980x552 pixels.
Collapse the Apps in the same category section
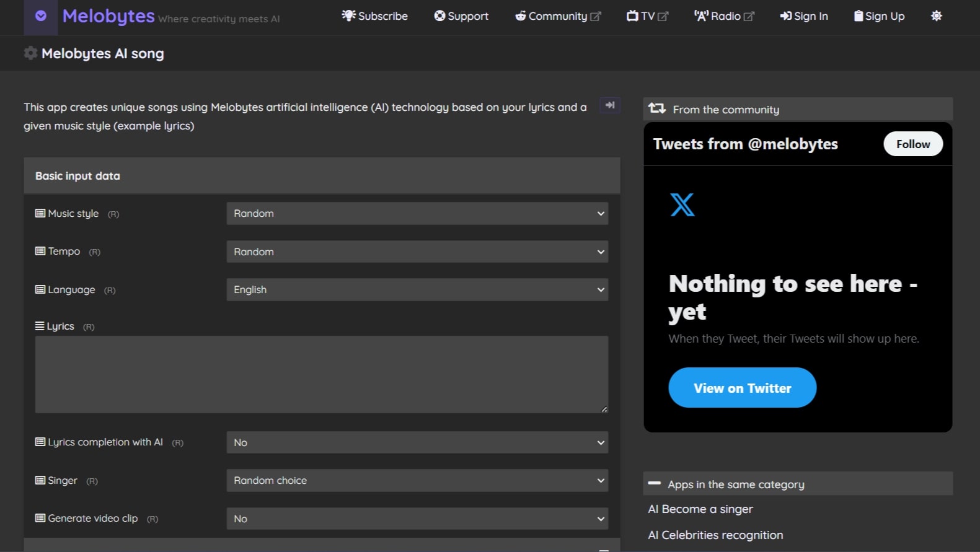[x=654, y=484]
